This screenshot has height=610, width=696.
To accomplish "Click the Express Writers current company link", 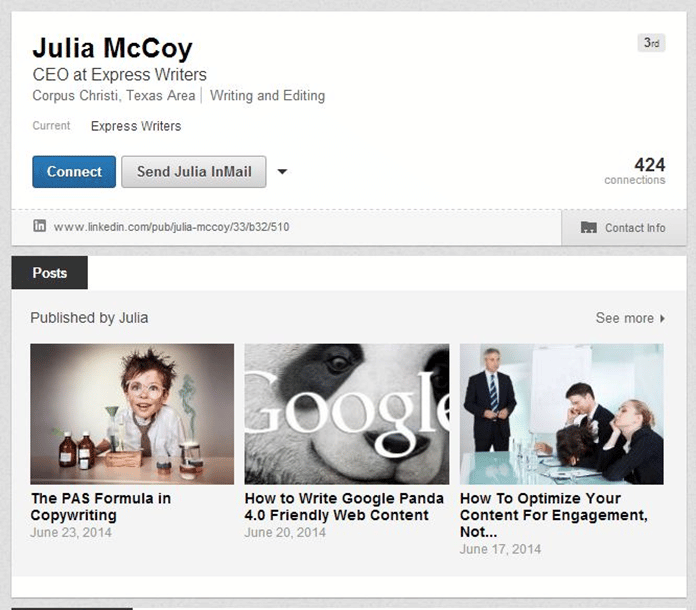I will click(136, 126).
